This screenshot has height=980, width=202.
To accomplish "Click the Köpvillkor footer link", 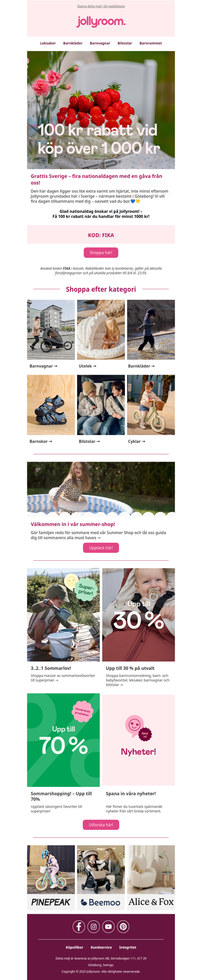I will pos(74,947).
